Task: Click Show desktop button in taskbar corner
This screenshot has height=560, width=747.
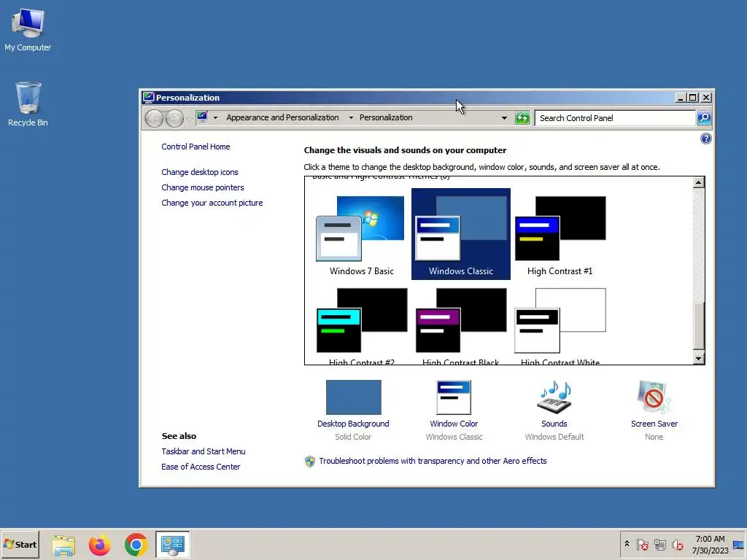Action: (740, 545)
